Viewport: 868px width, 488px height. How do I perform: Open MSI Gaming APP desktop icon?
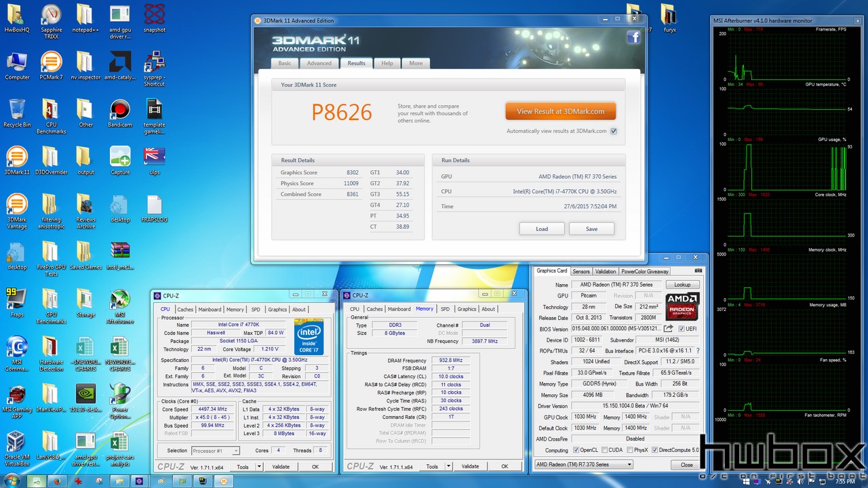coord(17,398)
